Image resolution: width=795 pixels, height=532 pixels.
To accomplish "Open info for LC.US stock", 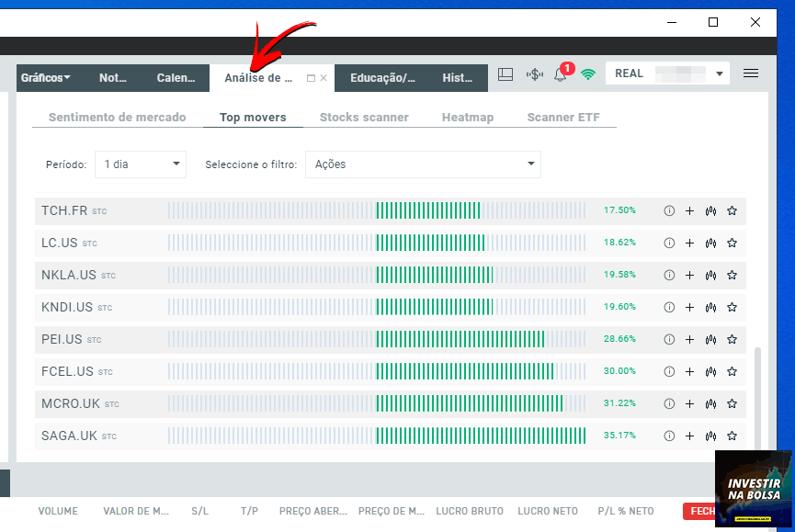I will tap(669, 243).
